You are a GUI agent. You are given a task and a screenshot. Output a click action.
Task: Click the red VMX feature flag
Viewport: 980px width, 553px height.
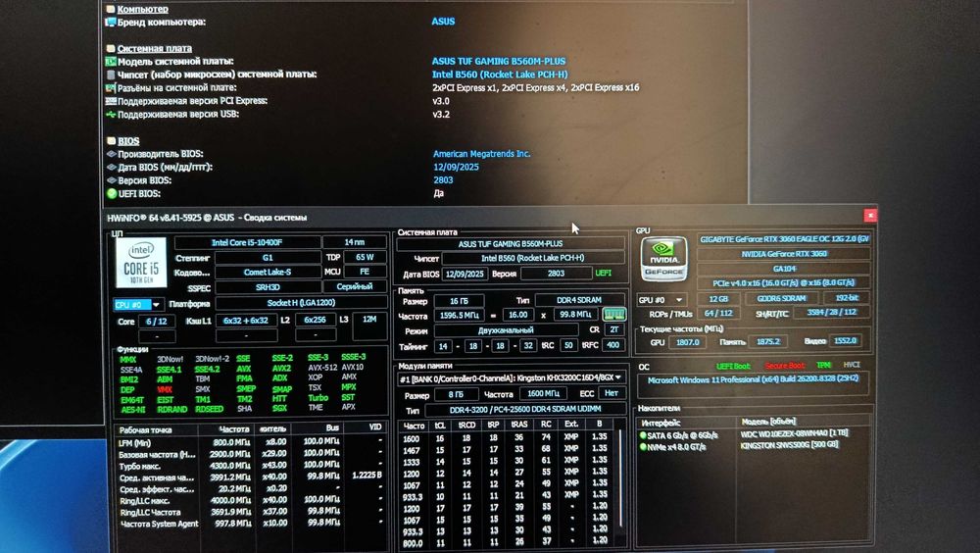[x=165, y=389]
